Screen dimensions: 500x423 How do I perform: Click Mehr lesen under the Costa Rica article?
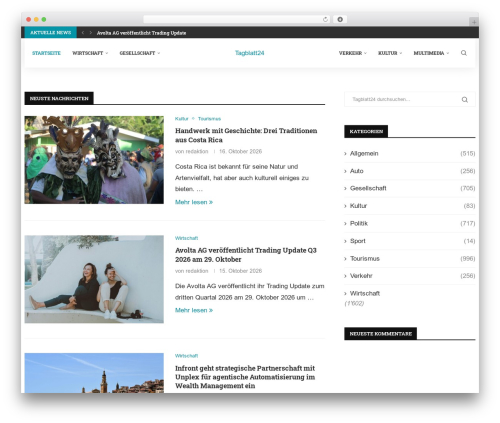[194, 202]
